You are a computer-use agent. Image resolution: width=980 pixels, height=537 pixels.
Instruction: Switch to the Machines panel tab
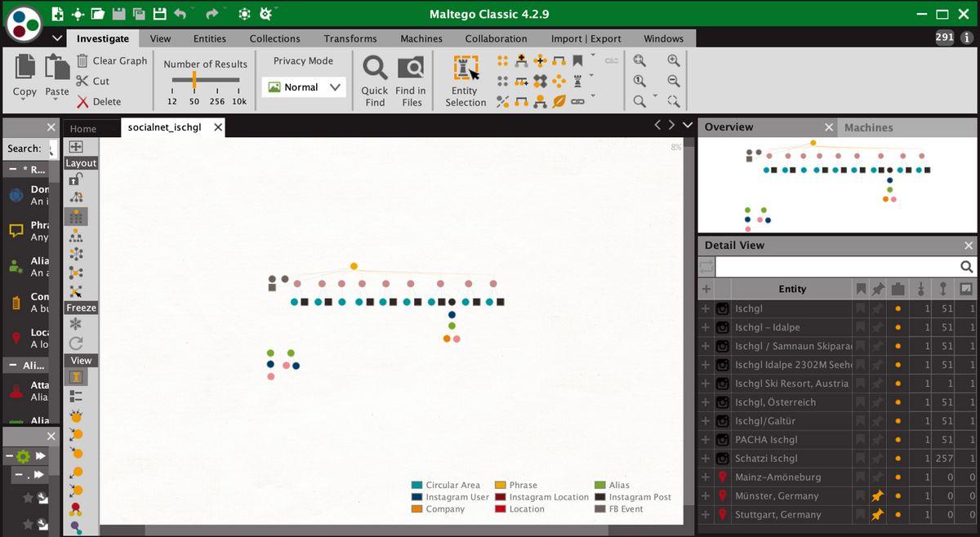click(x=868, y=127)
